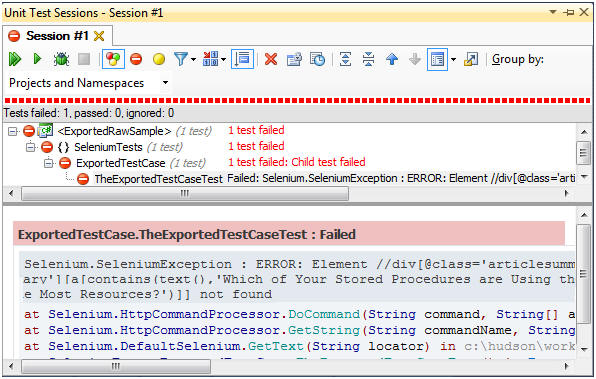The width and height of the screenshot is (596, 379).
Task: Click output pane horizontal scrollbar thumb
Action: point(116,366)
